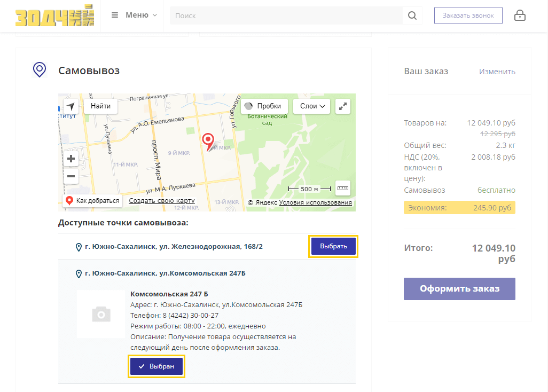This screenshot has height=392, width=548.
Task: Zoom out on the map
Action: click(x=71, y=176)
